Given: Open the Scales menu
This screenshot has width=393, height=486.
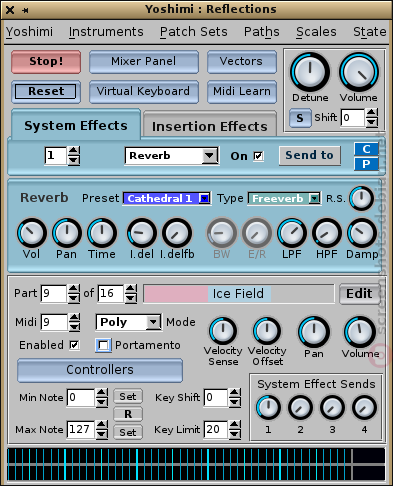Looking at the screenshot, I should 316,32.
